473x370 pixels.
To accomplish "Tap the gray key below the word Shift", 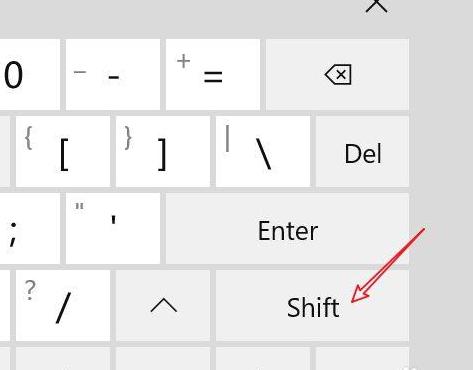I will tap(263, 359).
